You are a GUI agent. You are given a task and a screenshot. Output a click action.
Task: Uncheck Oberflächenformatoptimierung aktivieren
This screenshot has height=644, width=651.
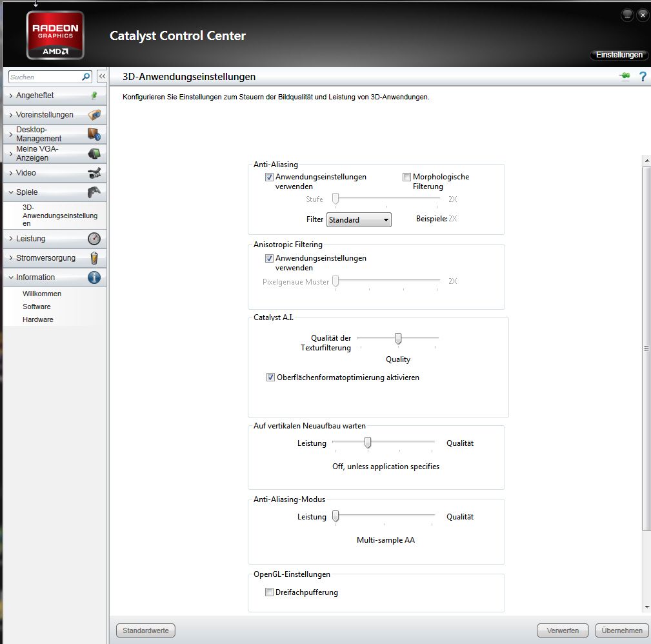click(x=270, y=377)
